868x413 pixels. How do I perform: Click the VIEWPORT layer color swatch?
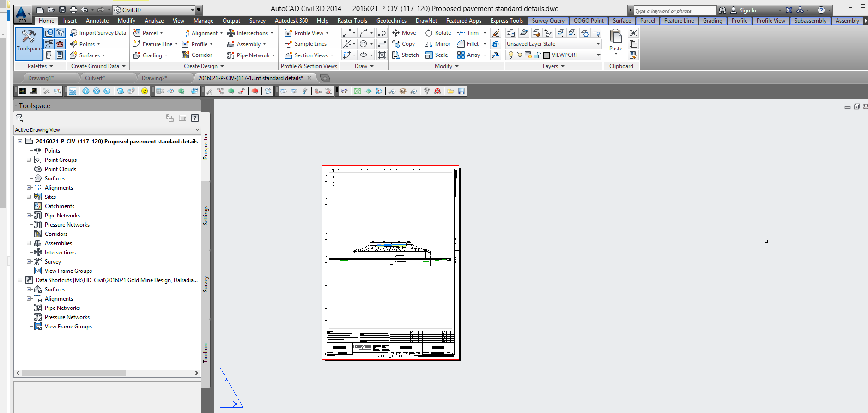point(546,55)
